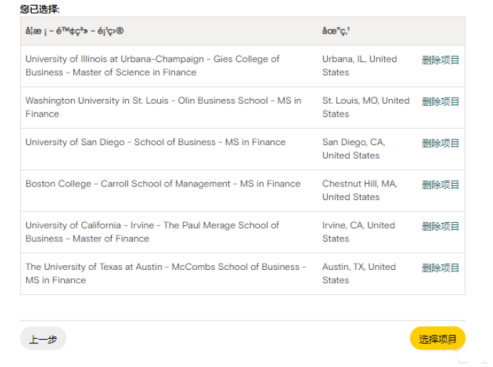Select the Paul Merage School program name
The image size is (493, 367).
click(x=152, y=232)
